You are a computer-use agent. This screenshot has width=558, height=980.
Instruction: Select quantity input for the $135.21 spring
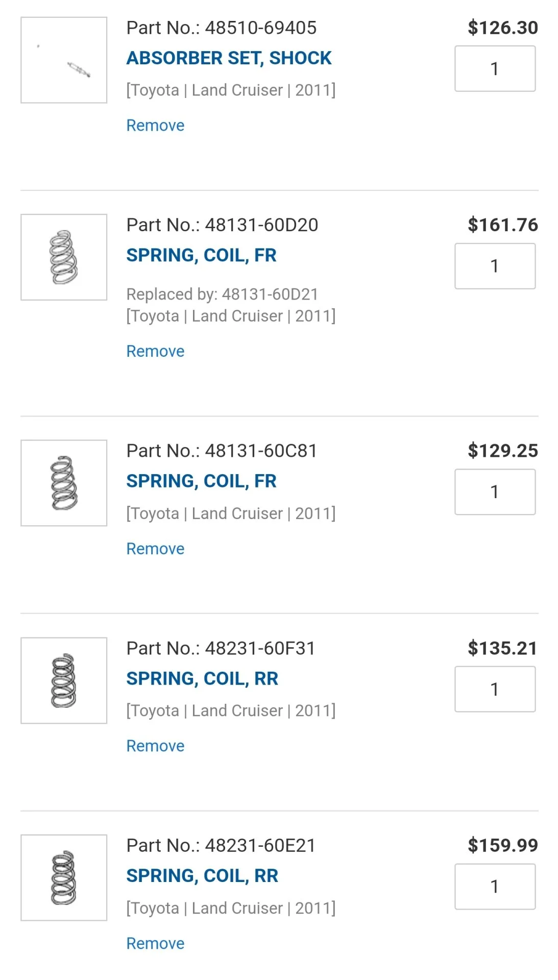click(495, 689)
